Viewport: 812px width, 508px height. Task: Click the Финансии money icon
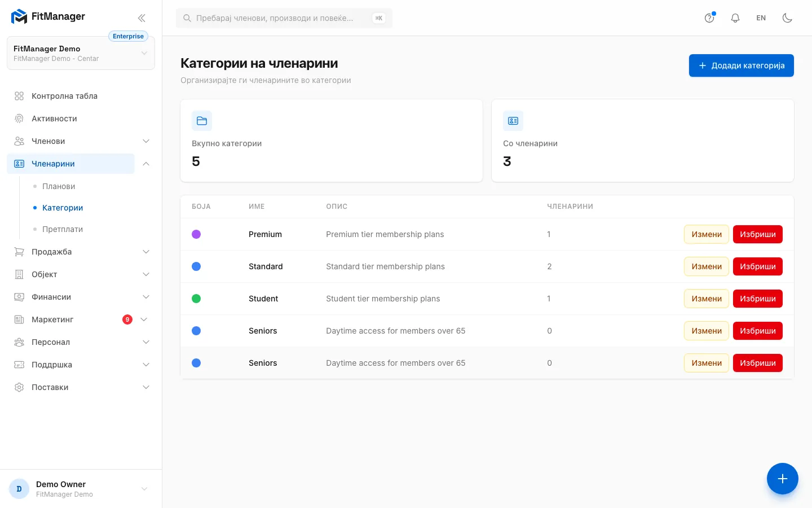pos(19,297)
